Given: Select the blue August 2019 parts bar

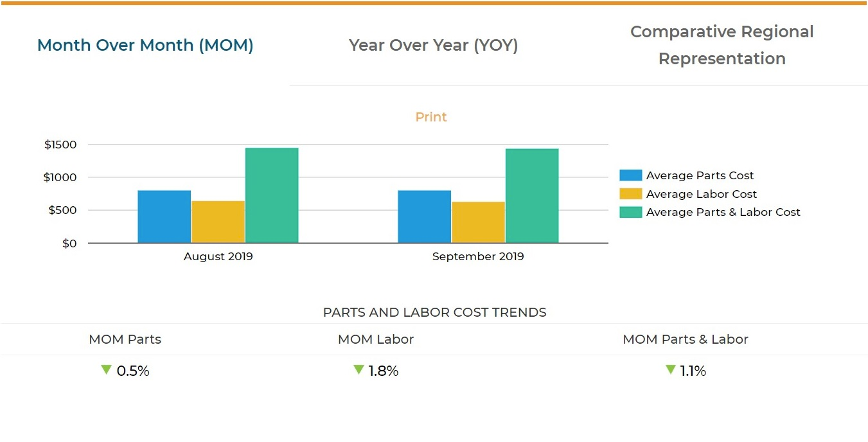Looking at the screenshot, I should (x=164, y=217).
